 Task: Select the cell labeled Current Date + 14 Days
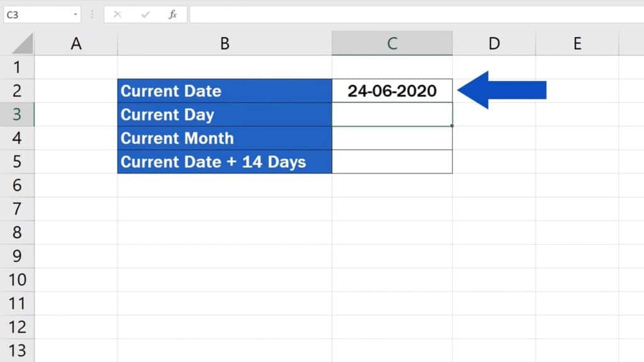point(224,162)
